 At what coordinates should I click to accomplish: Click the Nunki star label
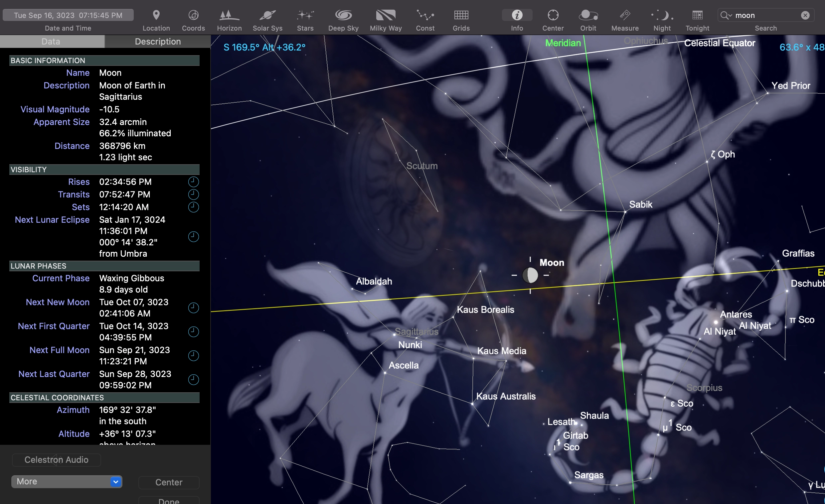click(x=410, y=345)
